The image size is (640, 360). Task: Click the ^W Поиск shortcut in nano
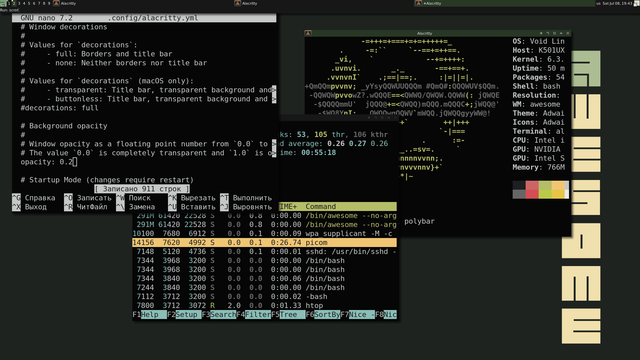point(133,198)
